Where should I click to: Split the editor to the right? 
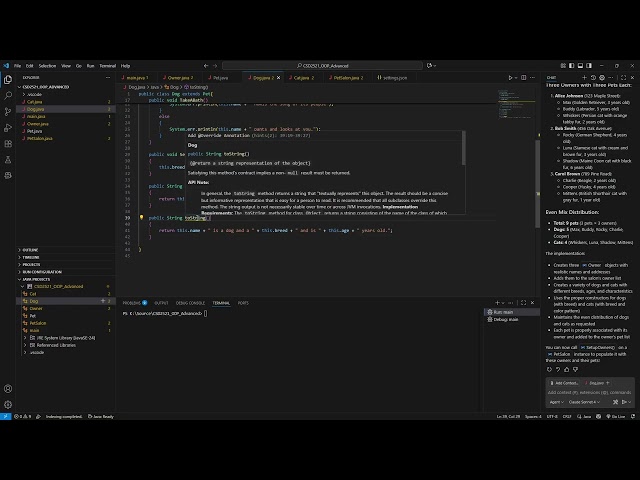click(524, 78)
